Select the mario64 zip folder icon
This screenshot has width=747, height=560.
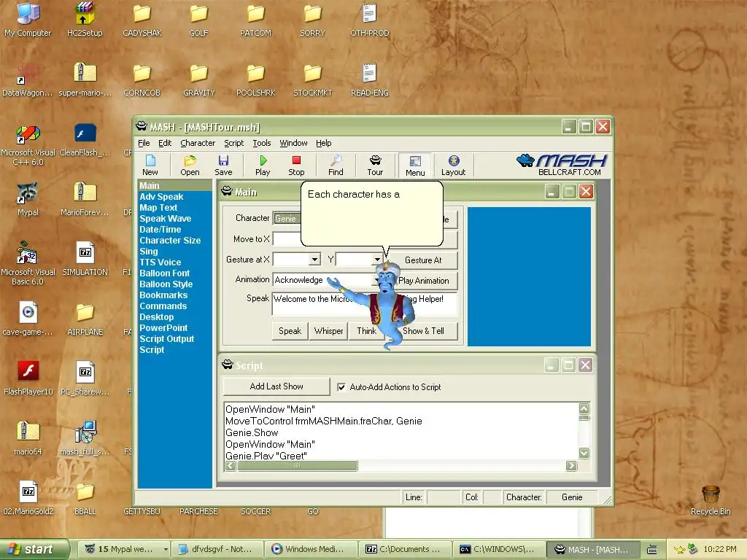28,438
